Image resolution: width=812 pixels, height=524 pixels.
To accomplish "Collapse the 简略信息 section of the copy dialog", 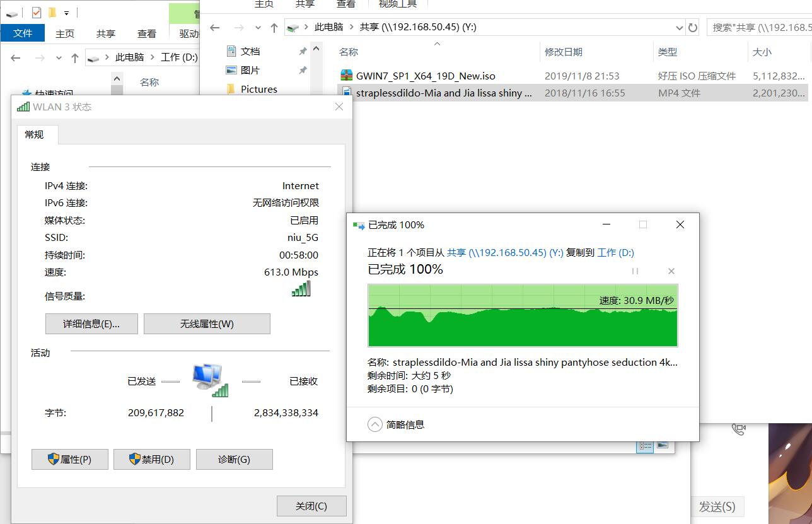I will (x=376, y=424).
